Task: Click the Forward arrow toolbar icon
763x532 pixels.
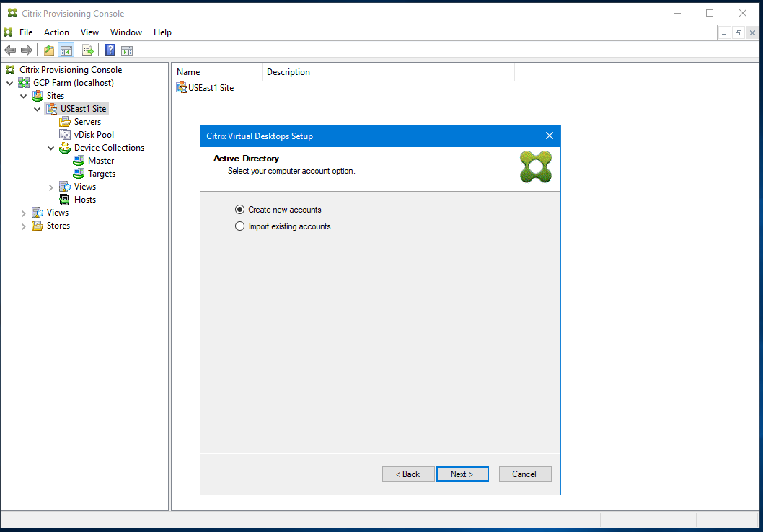Action: 27,50
